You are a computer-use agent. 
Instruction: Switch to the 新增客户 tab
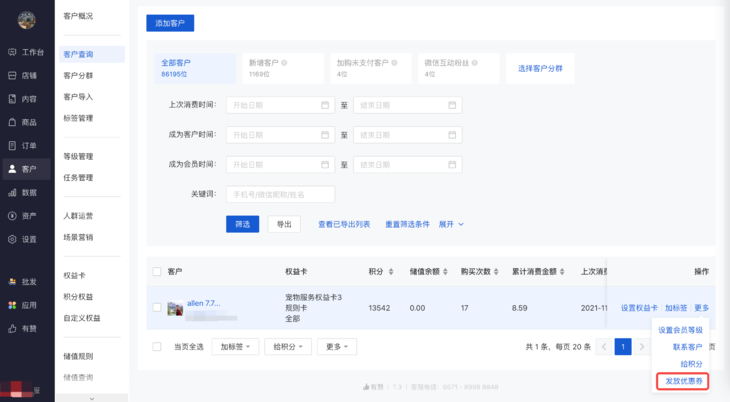(x=280, y=67)
